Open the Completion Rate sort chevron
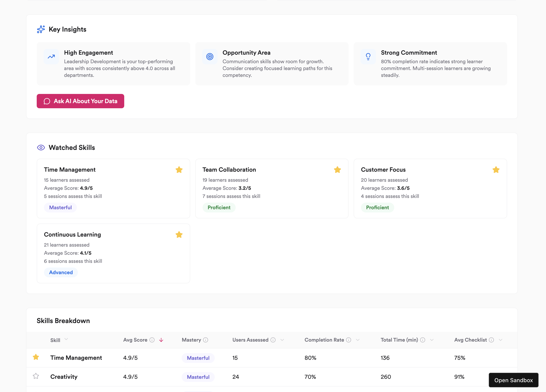Screen dimensions: 546x392 [358, 340]
